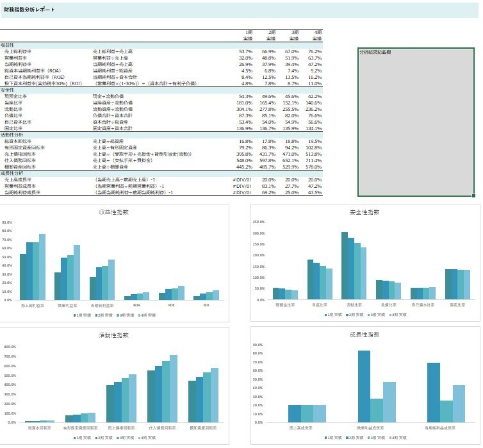The image size is (483, 448).
Task: Click the 財務指数分析レポート title cell
Action: (29, 10)
